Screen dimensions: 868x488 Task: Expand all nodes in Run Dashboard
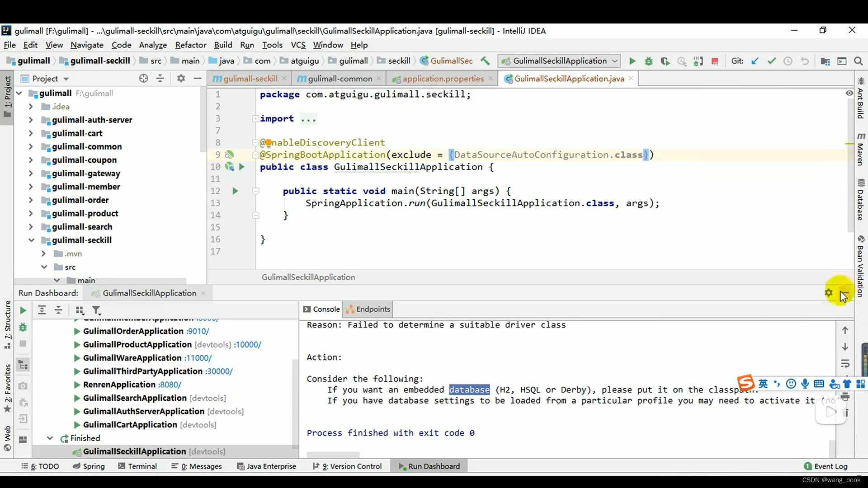[42, 310]
